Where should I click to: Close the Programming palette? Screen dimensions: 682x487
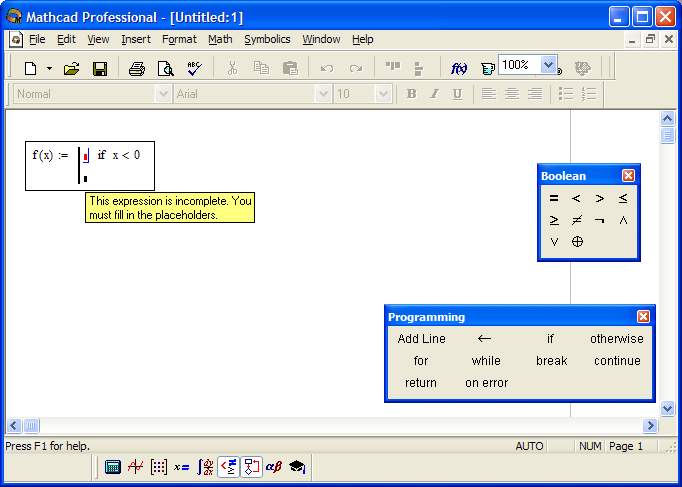coord(643,317)
